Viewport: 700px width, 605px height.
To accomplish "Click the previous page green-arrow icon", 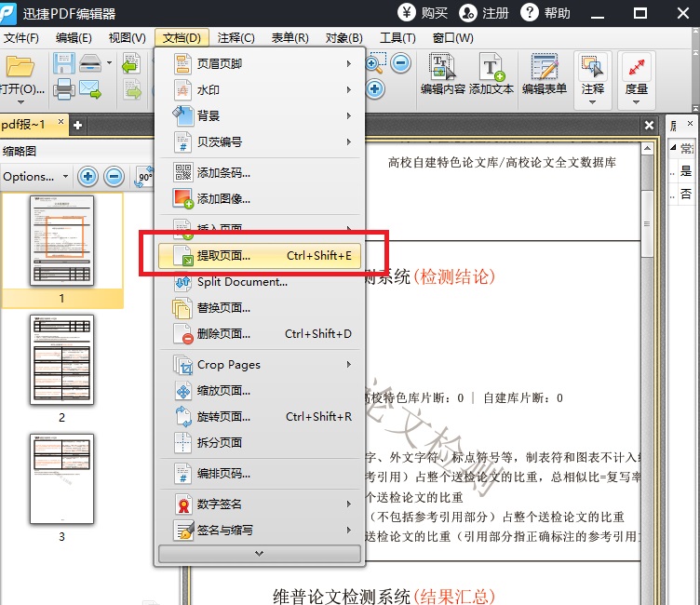I will tap(131, 63).
